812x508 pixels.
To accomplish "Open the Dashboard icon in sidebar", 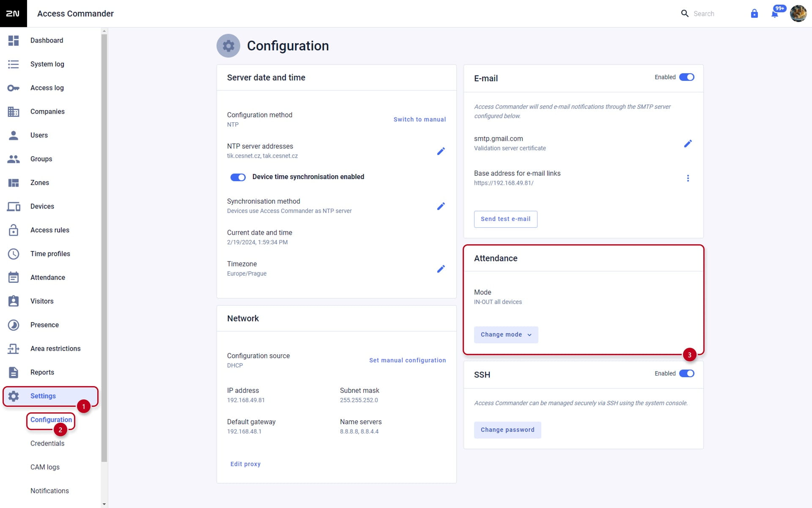I will 14,41.
